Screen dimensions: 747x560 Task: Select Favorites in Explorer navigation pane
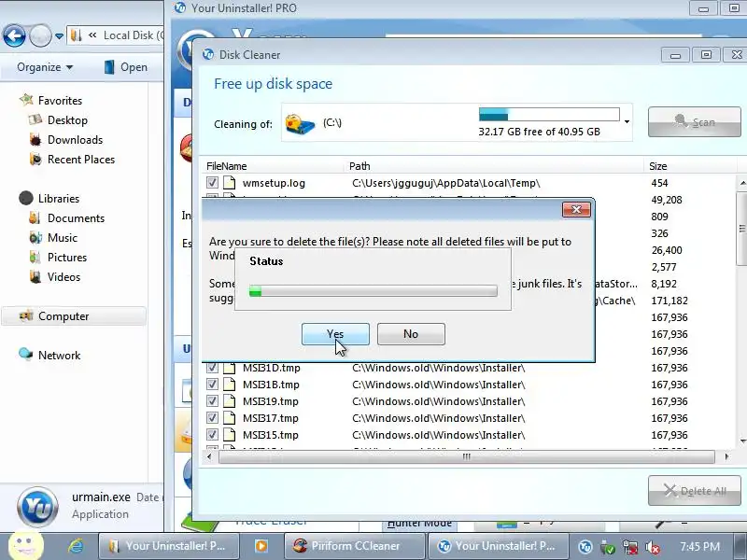click(60, 101)
